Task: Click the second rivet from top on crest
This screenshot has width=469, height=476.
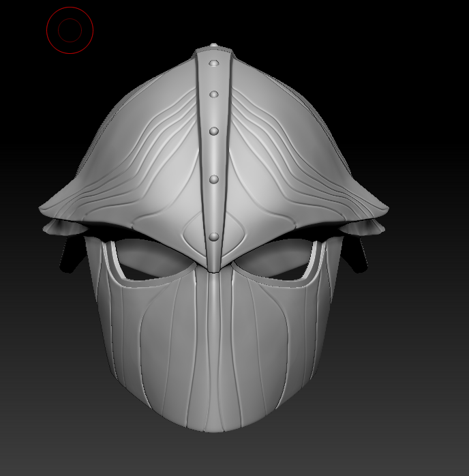Action: coord(214,95)
